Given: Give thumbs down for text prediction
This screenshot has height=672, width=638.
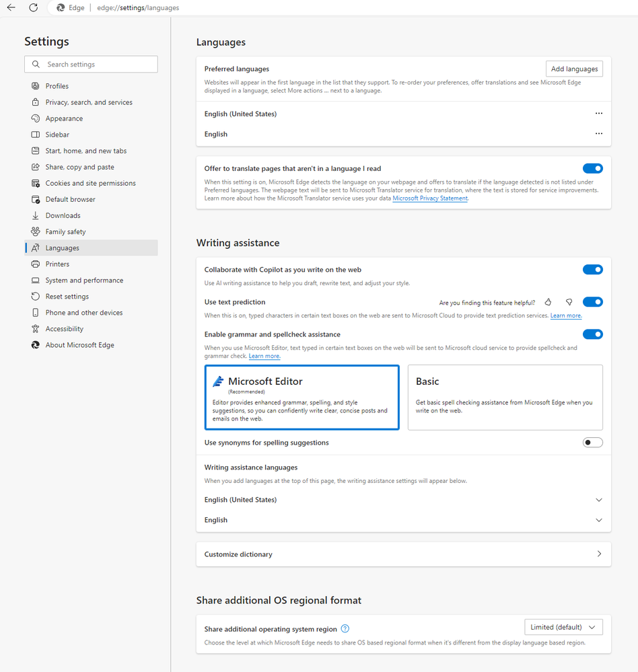Looking at the screenshot, I should point(569,302).
